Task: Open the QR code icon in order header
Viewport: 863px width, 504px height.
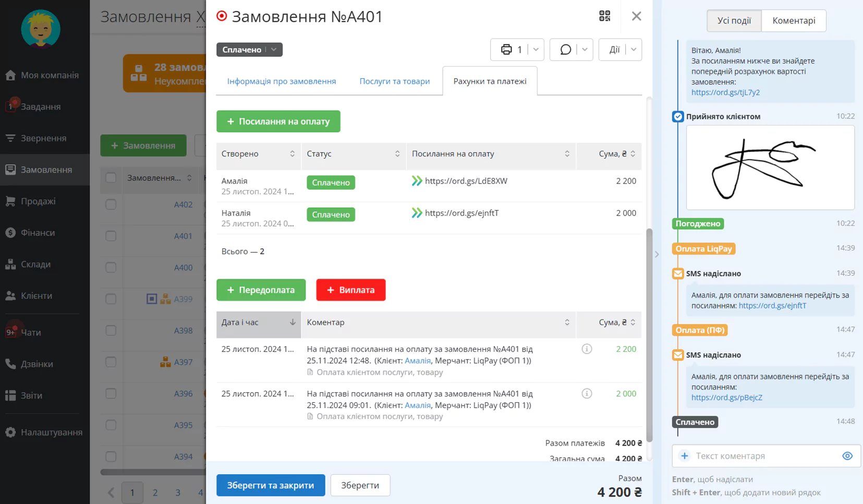Action: (604, 16)
